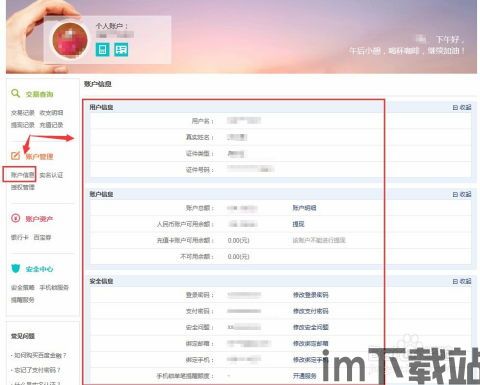Click the teal ID-verified badge icon
The width and height of the screenshot is (480, 385).
pyautogui.click(x=121, y=49)
